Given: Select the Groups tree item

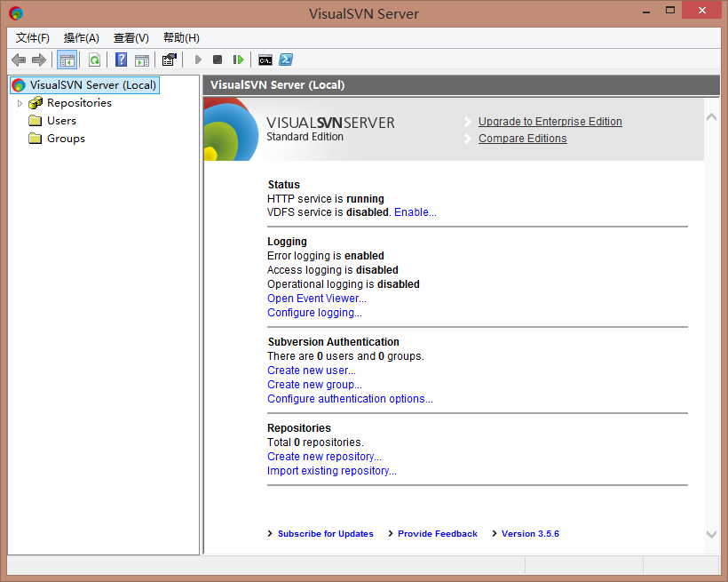Looking at the screenshot, I should pos(66,139).
